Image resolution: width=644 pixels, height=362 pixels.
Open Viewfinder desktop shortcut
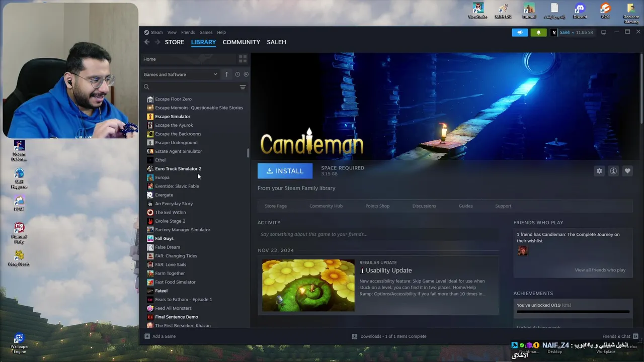point(478,11)
